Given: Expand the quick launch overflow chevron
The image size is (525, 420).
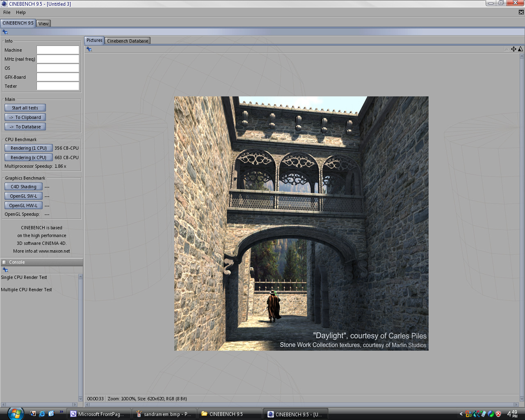Looking at the screenshot, I should tap(62, 412).
